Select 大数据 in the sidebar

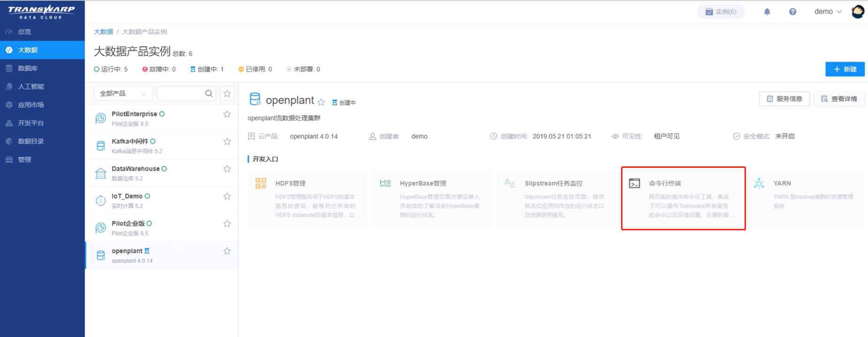click(x=42, y=50)
